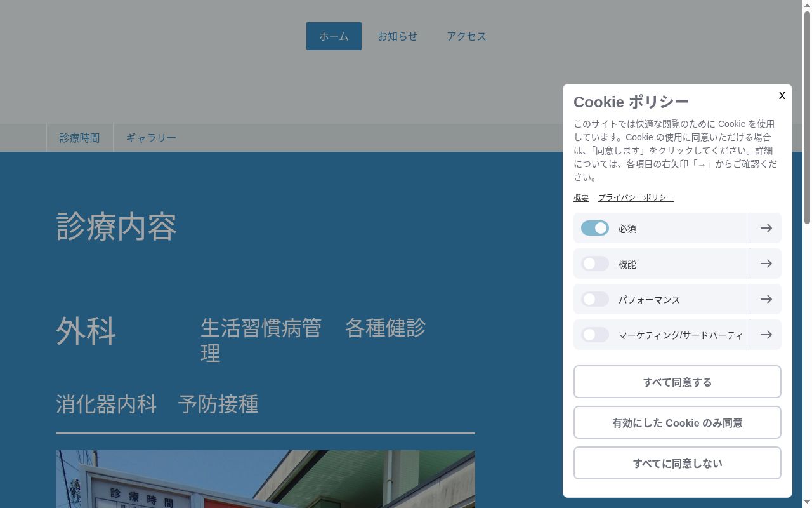This screenshot has width=812, height=508.
Task: Open the お知らせ menu item
Action: tap(398, 36)
